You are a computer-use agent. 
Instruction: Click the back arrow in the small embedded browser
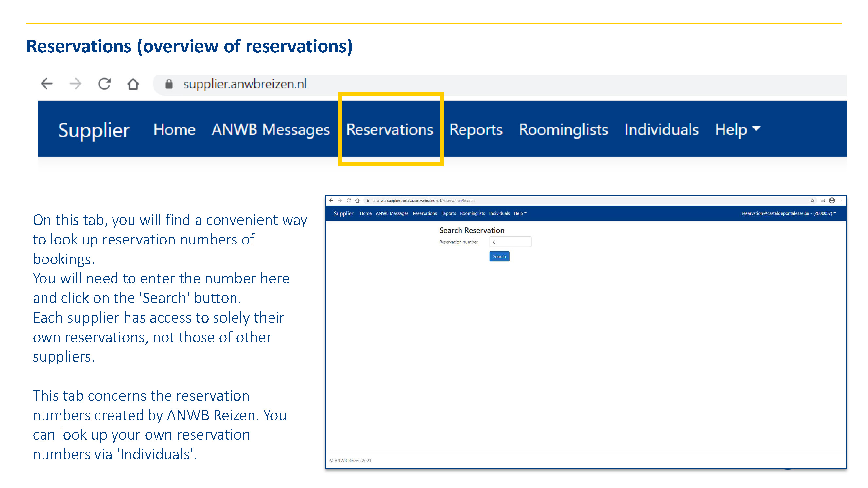tap(331, 200)
